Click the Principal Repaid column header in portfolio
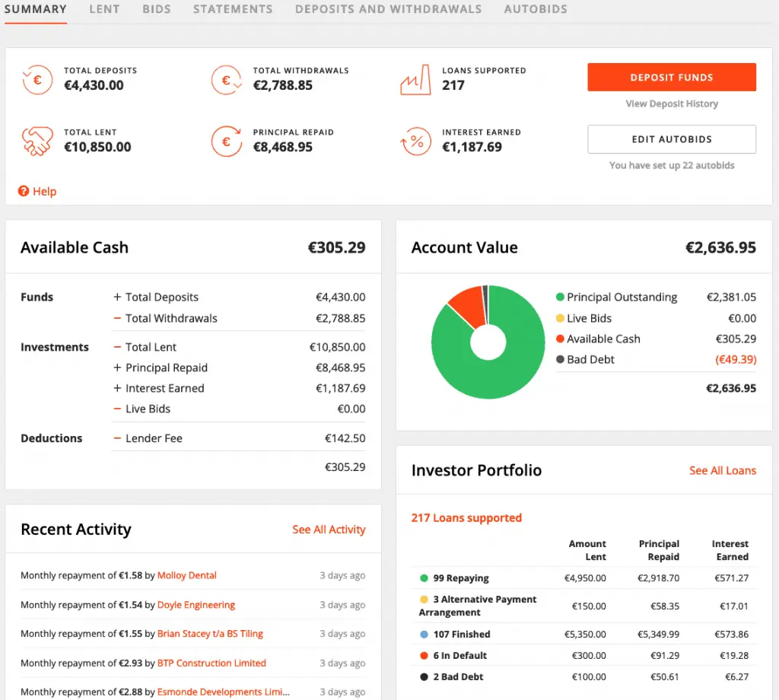Viewport: 779px width, 700px height. click(x=658, y=550)
